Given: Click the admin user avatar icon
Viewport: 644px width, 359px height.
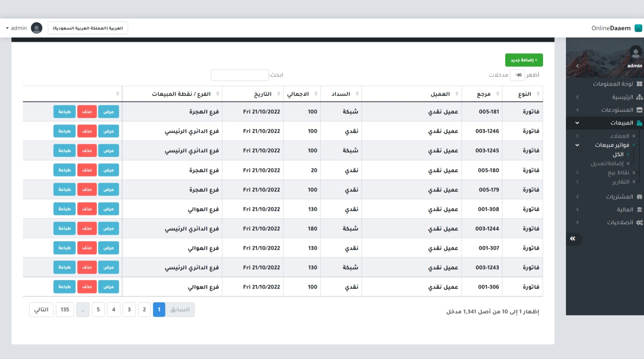Looking at the screenshot, I should 37,28.
